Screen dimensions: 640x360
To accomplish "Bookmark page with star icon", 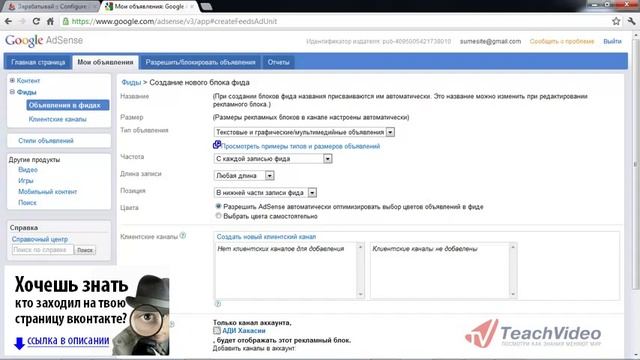I will [x=616, y=21].
